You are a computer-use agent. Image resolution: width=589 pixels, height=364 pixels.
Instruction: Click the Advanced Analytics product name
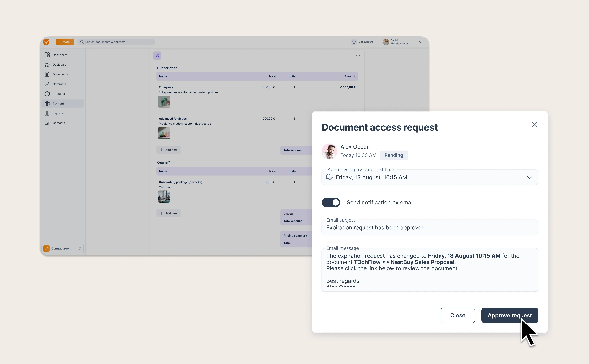coord(173,118)
